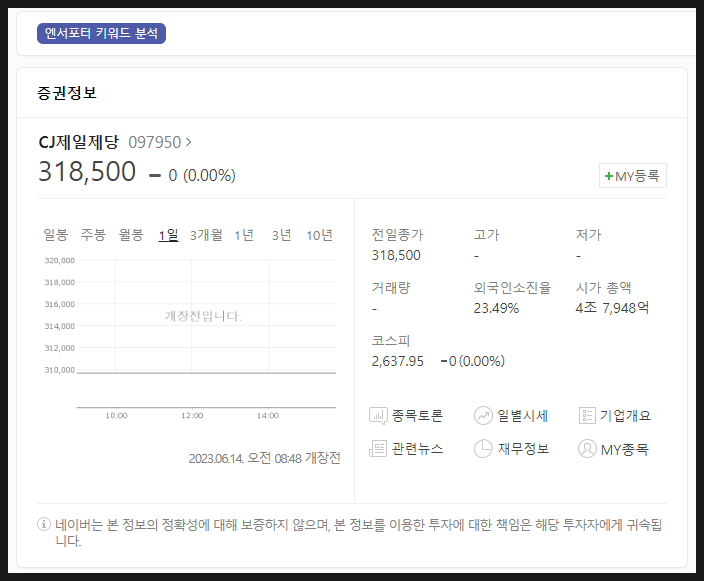This screenshot has height=581, width=704.
Task: Switch chart to 일봉 view
Action: pyautogui.click(x=56, y=235)
